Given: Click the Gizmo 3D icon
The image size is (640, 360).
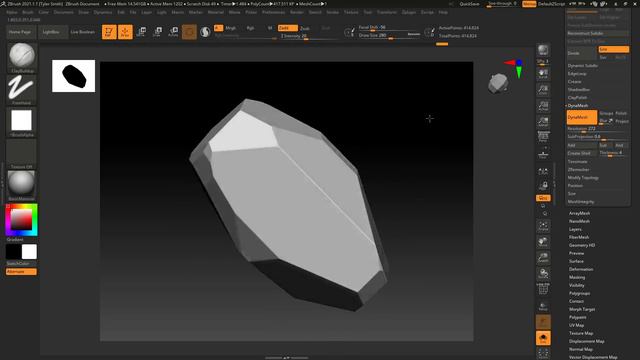Looking at the screenshot, I should tap(189, 32).
